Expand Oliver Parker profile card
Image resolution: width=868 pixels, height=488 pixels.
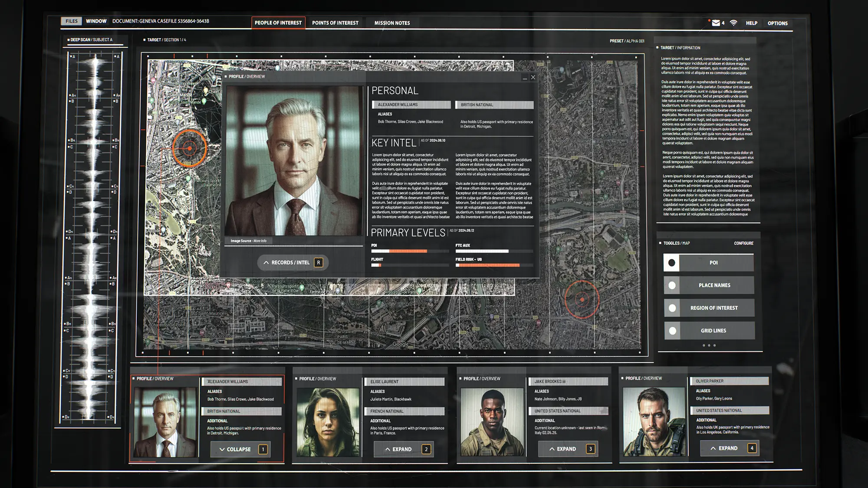730,448
